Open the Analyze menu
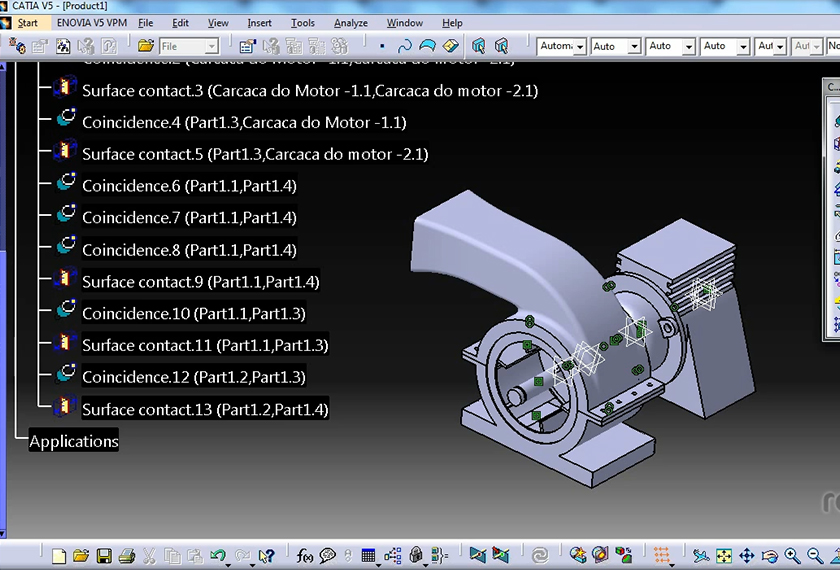The height and width of the screenshot is (570, 840). click(350, 22)
